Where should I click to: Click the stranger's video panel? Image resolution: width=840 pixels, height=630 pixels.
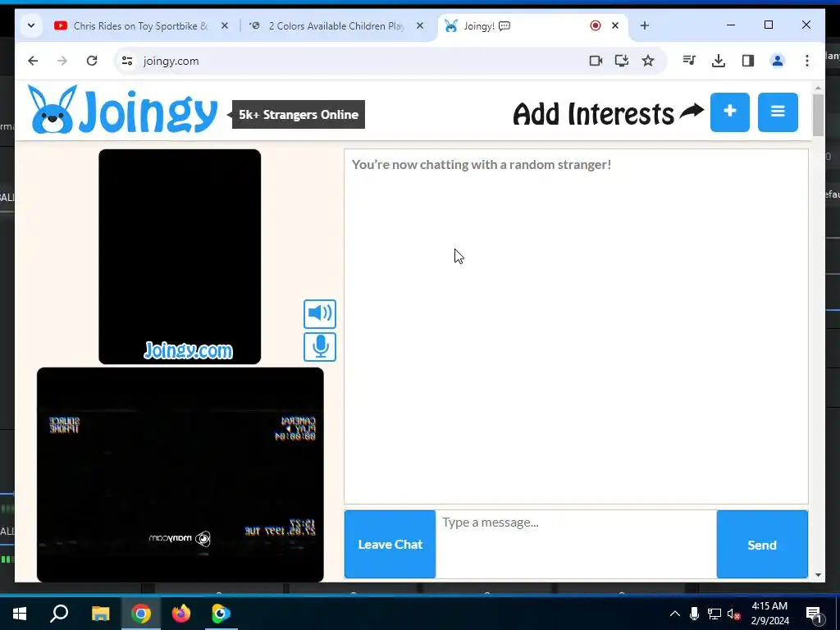click(x=180, y=257)
